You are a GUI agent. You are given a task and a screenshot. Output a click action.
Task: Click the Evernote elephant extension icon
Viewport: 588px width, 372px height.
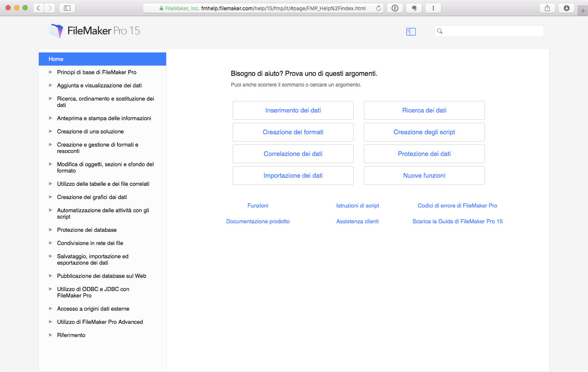414,8
